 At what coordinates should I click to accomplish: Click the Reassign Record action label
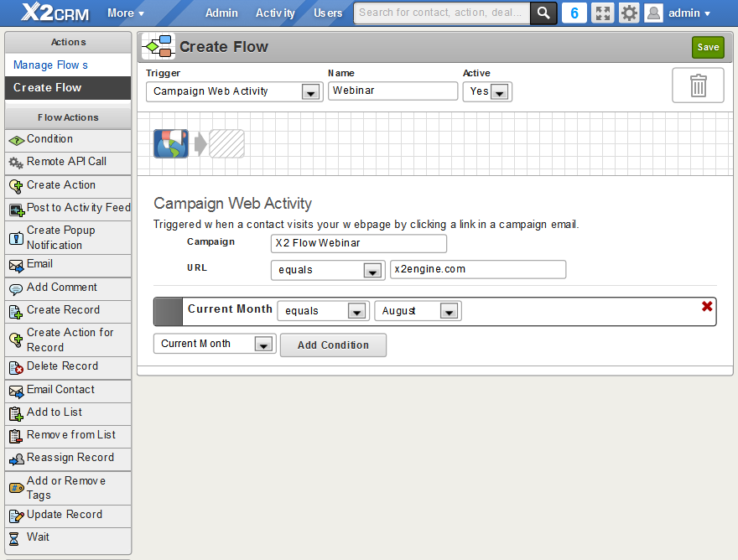[70, 458]
